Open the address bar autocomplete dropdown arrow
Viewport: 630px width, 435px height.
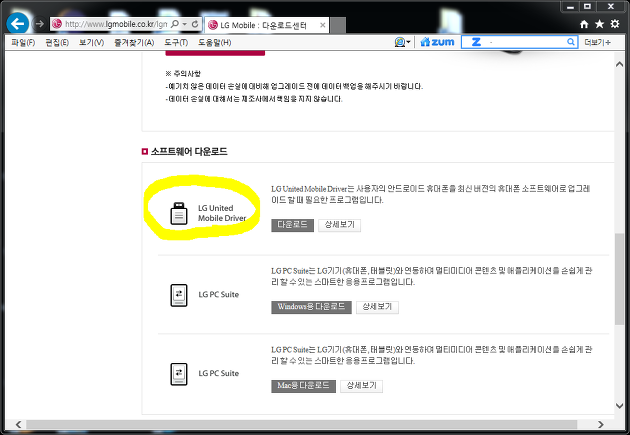click(x=185, y=24)
